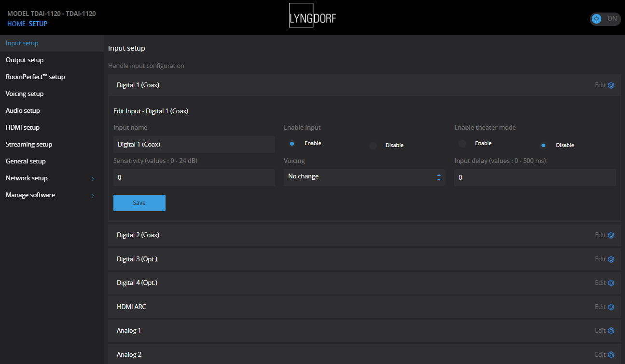Click inside the Input delay field
Image resolution: width=625 pixels, height=364 pixels.
point(535,177)
